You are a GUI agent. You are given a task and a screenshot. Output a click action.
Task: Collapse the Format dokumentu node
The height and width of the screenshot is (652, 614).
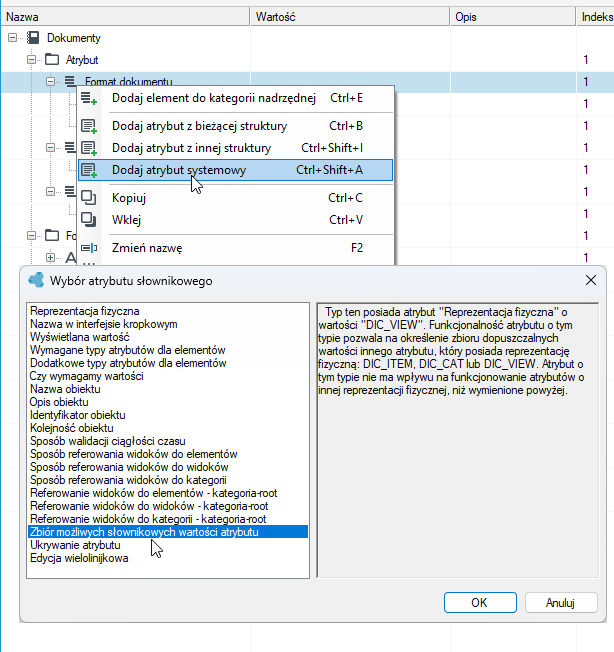point(50,82)
